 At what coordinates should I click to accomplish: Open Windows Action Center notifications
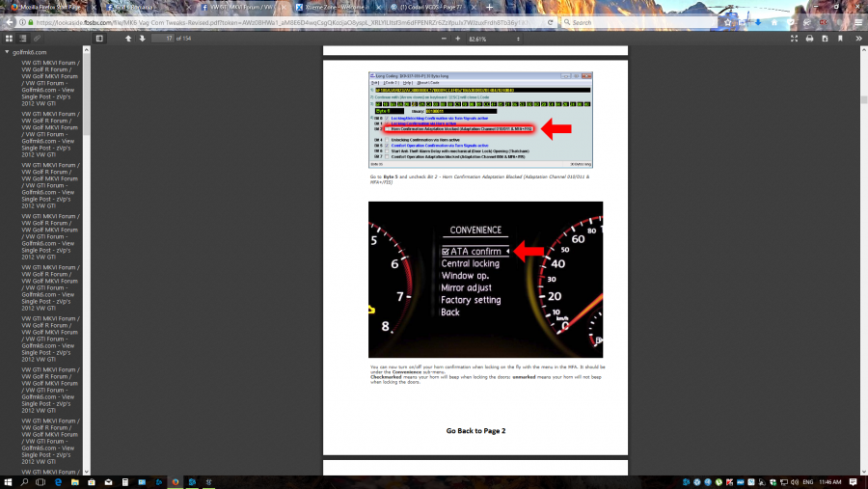(x=854, y=482)
